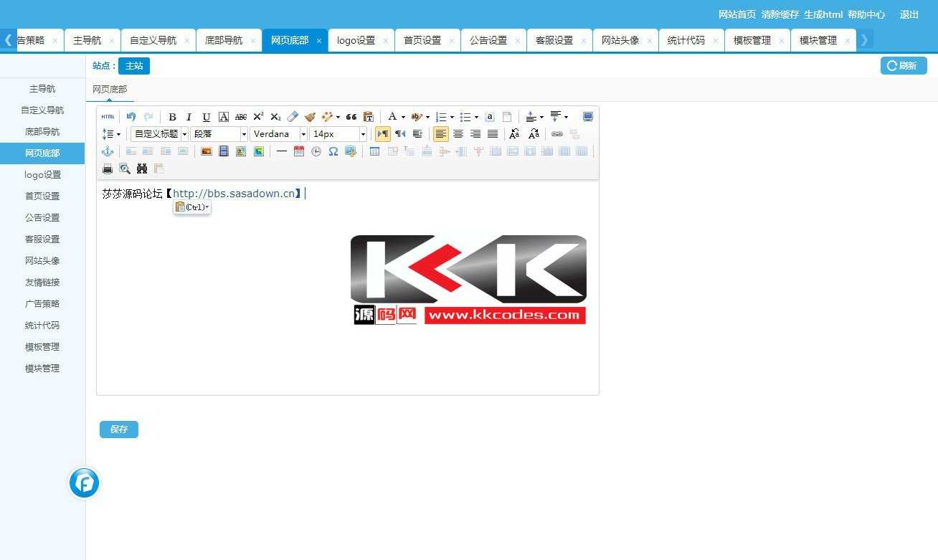Apply font color with the A icon

point(392,117)
